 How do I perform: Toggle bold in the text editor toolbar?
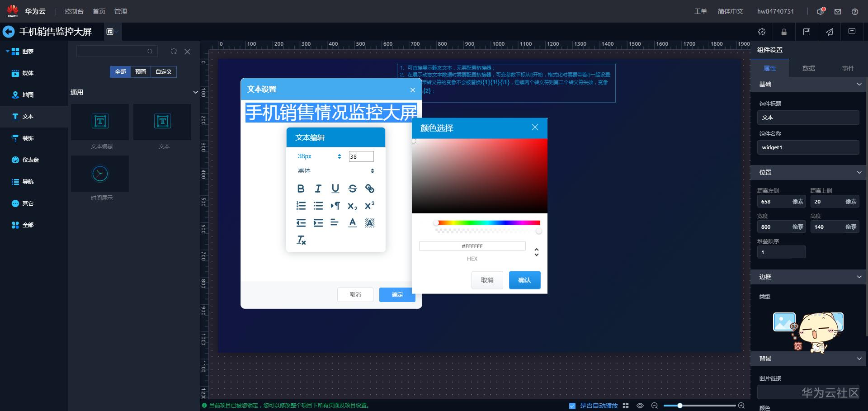tap(301, 189)
